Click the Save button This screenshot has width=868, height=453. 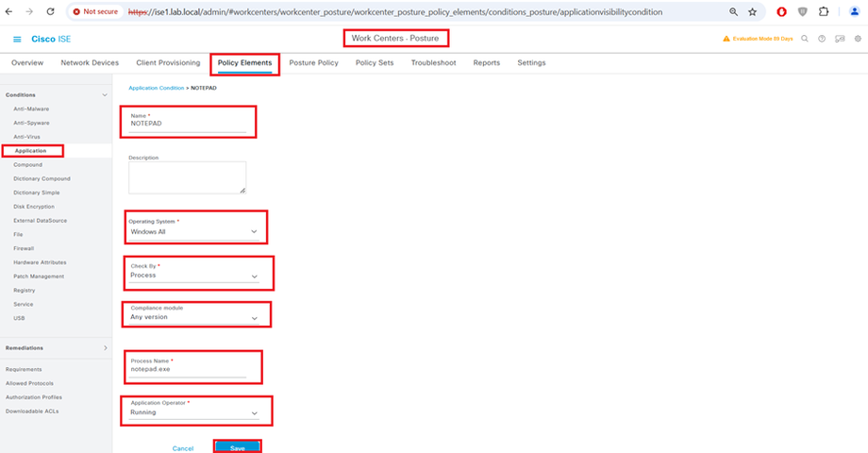pyautogui.click(x=238, y=447)
